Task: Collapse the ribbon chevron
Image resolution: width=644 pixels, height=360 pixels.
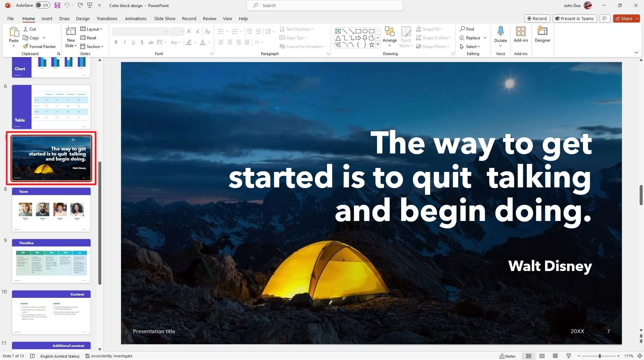Action: [x=636, y=52]
